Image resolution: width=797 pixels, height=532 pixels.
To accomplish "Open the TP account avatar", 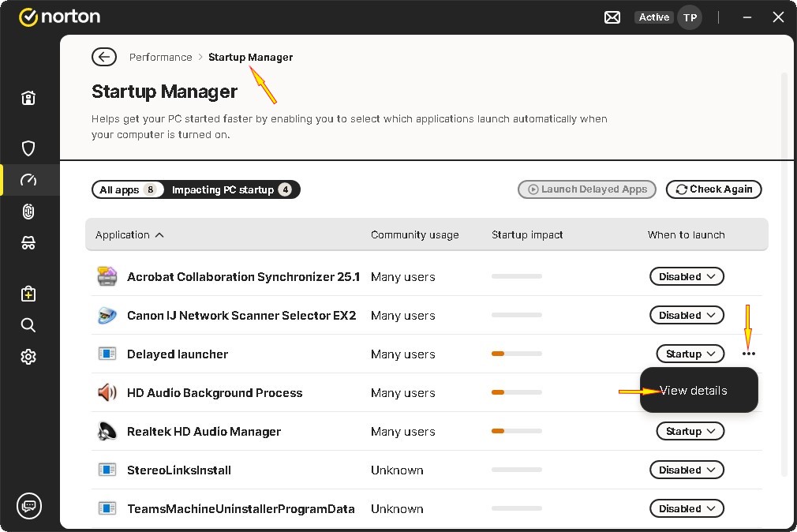I will click(x=690, y=17).
